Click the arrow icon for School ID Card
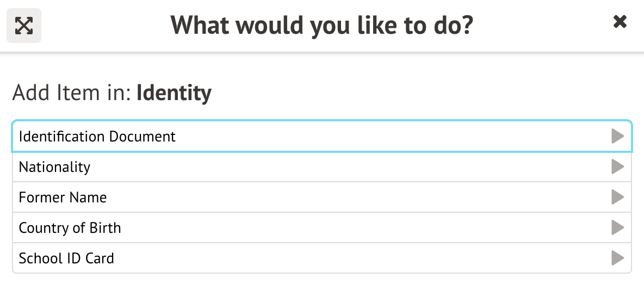The height and width of the screenshot is (284, 644). (617, 258)
